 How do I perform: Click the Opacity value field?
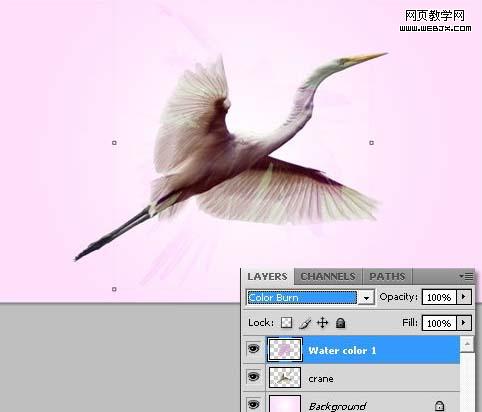[x=439, y=297]
